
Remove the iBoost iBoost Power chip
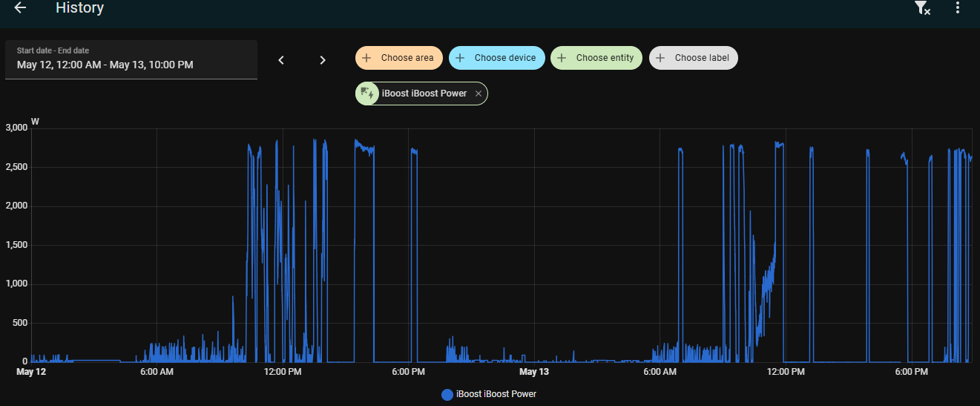479,94
